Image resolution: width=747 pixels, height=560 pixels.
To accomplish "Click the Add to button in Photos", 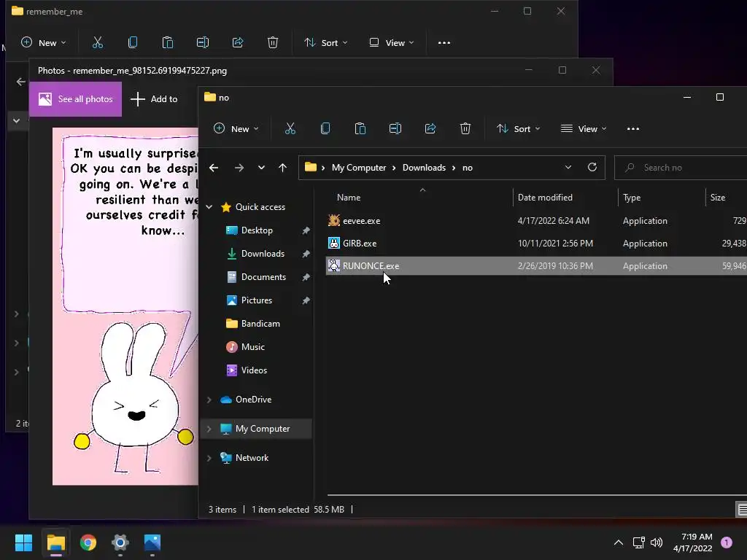I will [154, 99].
